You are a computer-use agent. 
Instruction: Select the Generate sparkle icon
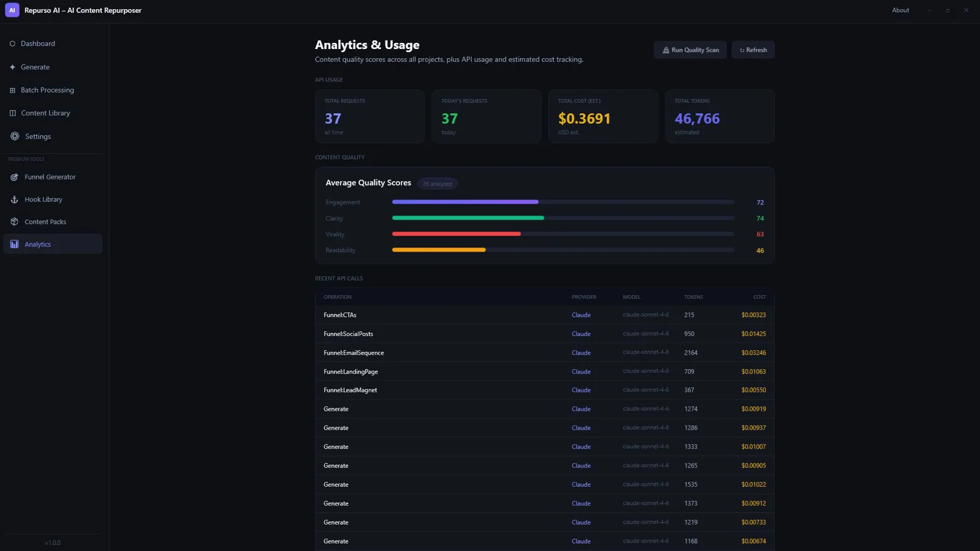click(x=12, y=67)
